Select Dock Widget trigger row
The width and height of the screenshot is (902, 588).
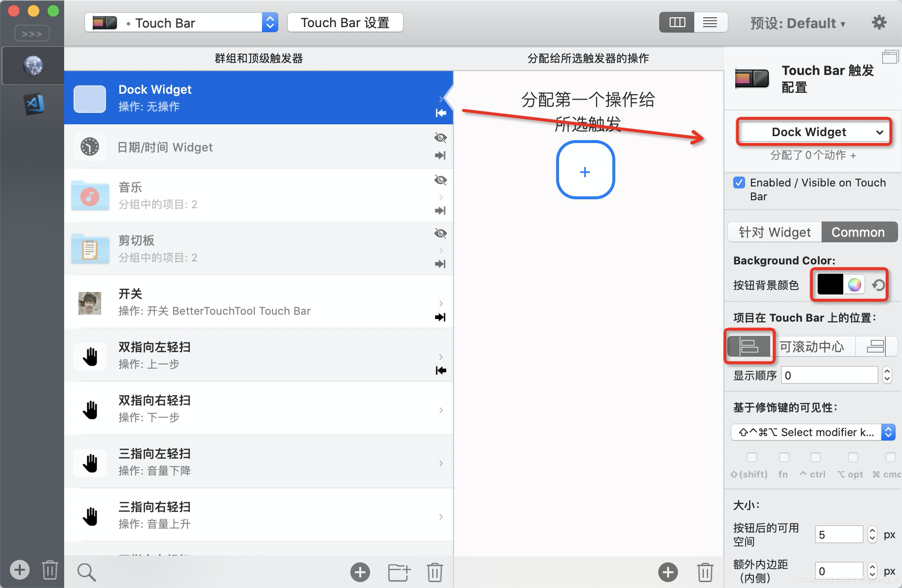coord(259,98)
